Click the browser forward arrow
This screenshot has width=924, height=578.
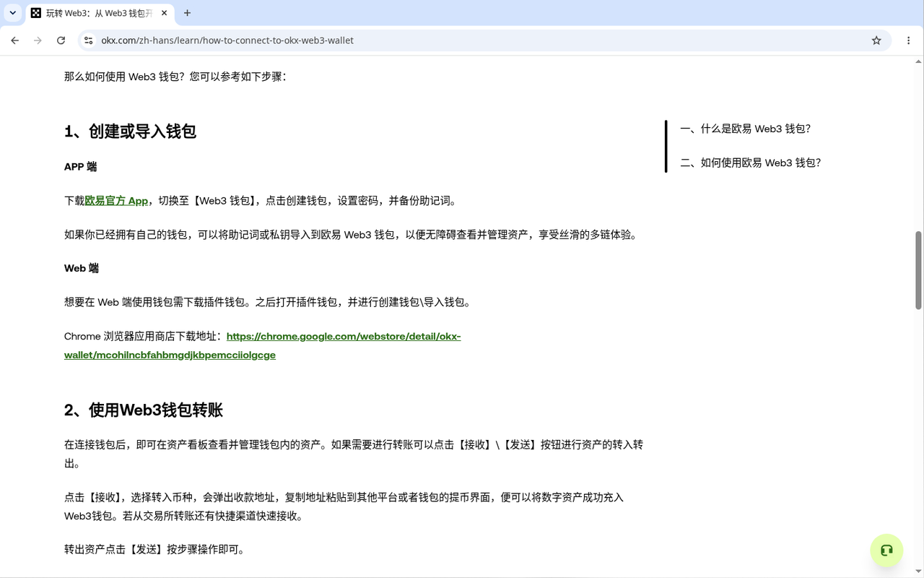pos(38,40)
